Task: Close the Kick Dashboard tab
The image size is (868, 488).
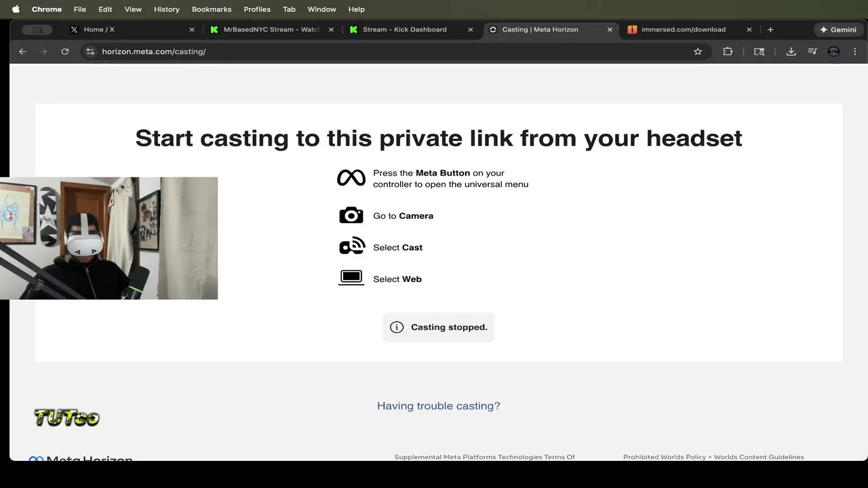Action: tap(471, 30)
